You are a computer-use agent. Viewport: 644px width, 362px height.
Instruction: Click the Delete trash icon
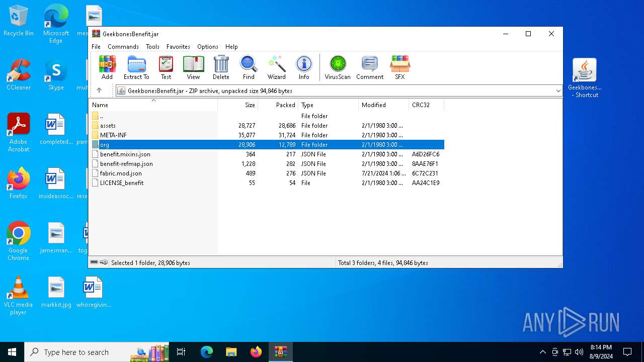221,67
